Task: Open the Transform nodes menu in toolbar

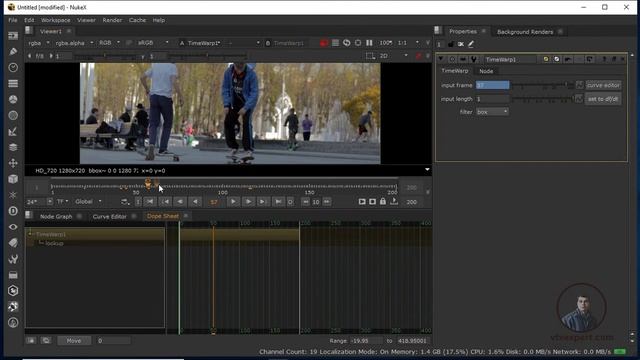Action: pos(13,163)
